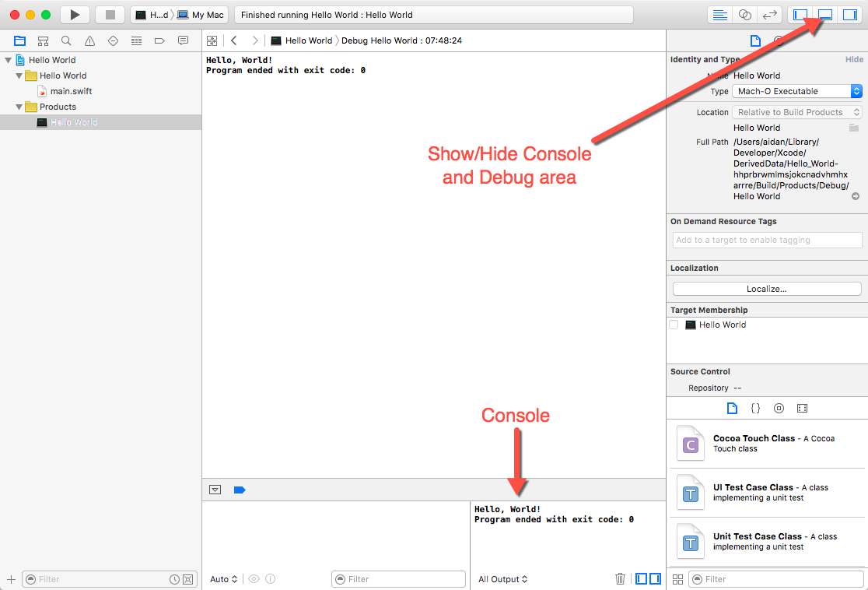
Task: Open the All Output dropdown
Action: click(x=502, y=579)
